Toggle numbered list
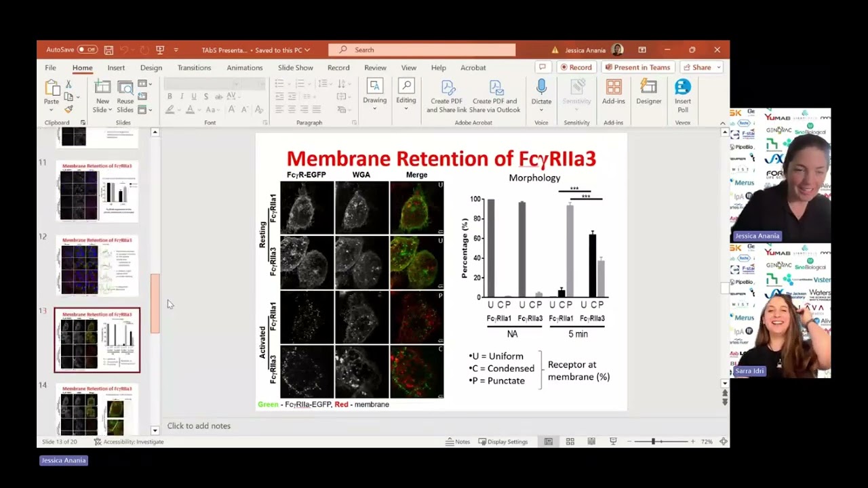The width and height of the screenshot is (868, 488). click(300, 84)
